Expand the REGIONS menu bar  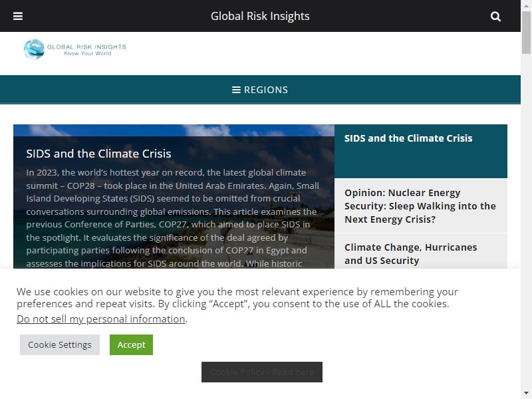point(260,90)
